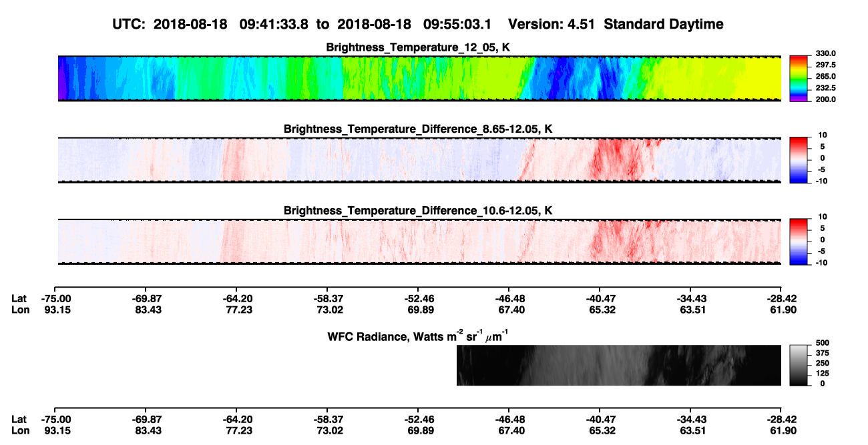Click longitude '69.89' below the WFC Radiance panel
The image size is (868, 445).
pyautogui.click(x=418, y=430)
